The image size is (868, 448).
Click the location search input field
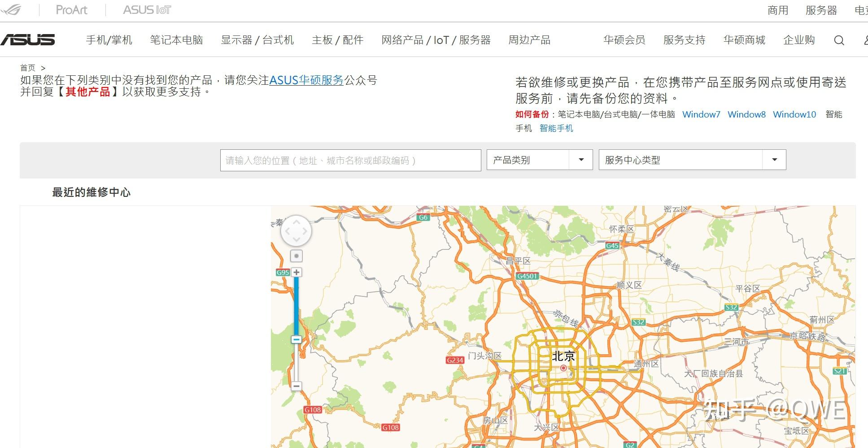click(x=350, y=160)
